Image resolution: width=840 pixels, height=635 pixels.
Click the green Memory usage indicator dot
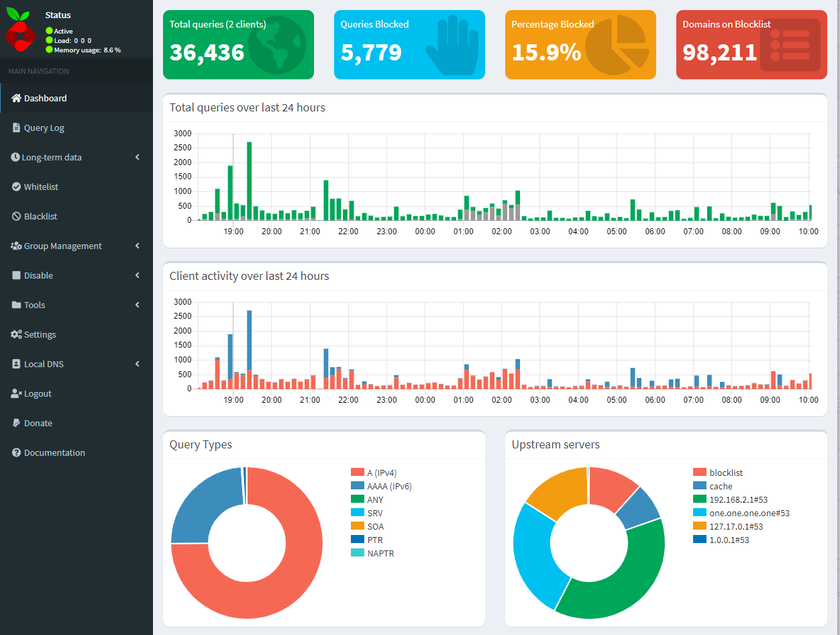[x=49, y=50]
